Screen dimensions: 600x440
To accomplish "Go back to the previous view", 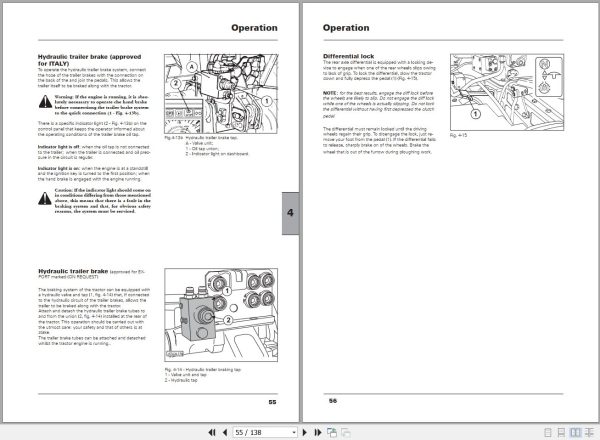I will click(x=332, y=432).
